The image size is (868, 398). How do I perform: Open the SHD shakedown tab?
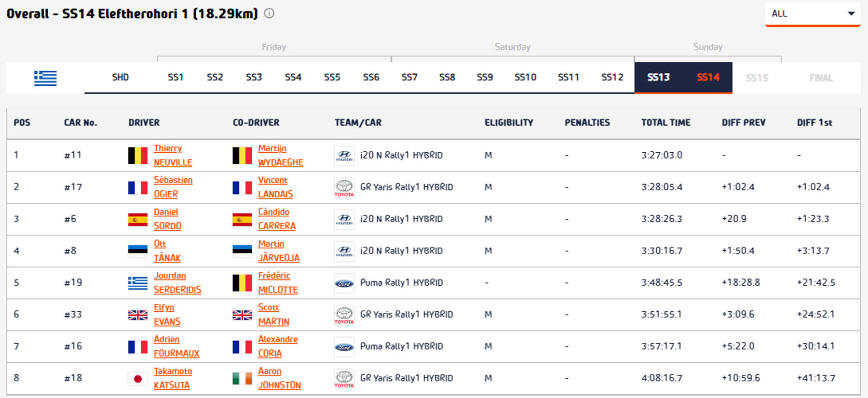(x=120, y=77)
